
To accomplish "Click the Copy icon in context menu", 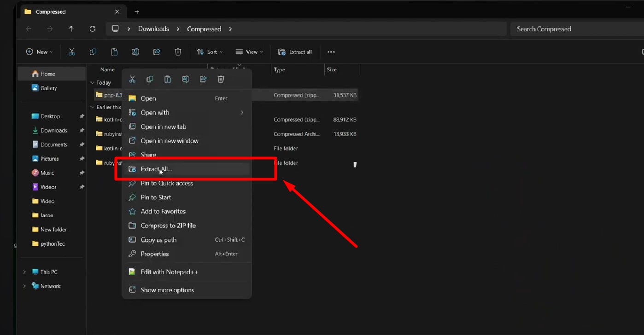I will pos(150,80).
